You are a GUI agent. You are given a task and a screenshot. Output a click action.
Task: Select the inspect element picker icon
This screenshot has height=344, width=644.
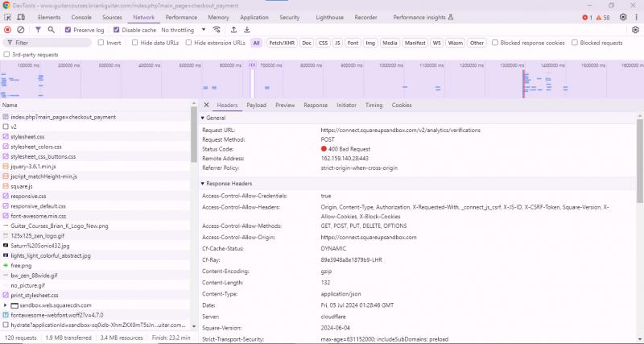coord(7,17)
